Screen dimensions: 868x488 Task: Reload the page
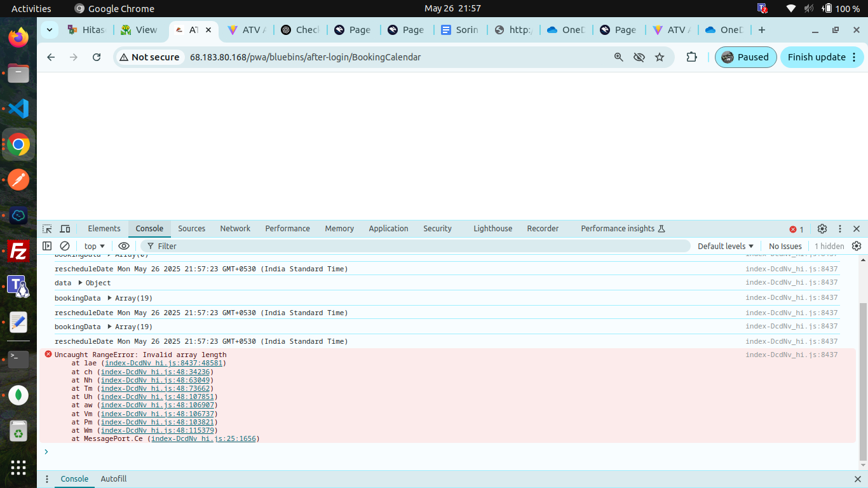coord(97,57)
